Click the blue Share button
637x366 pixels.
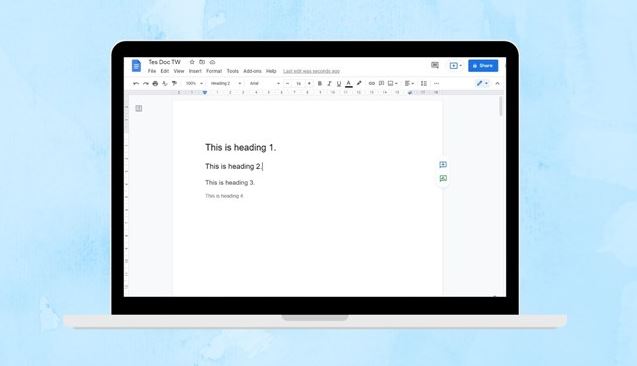tap(483, 65)
